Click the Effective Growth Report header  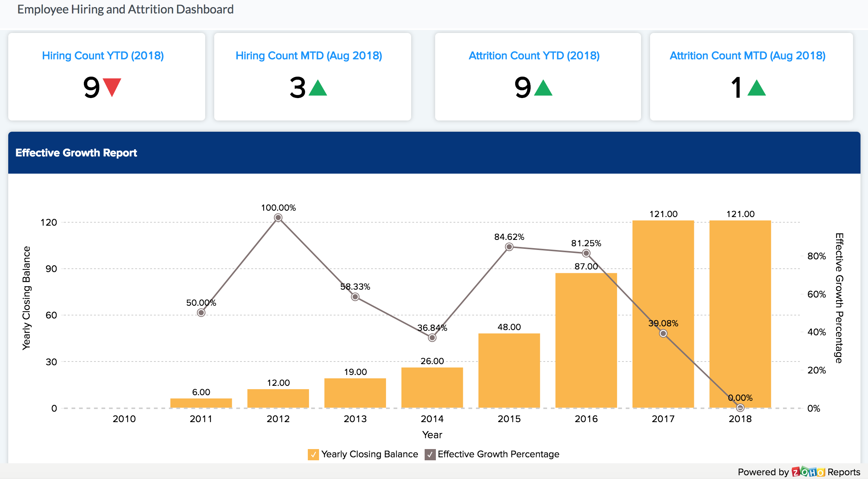[x=76, y=153]
